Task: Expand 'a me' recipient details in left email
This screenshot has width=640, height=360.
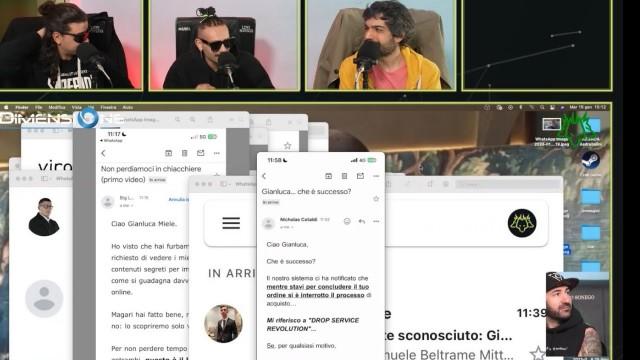Action: click(x=126, y=205)
